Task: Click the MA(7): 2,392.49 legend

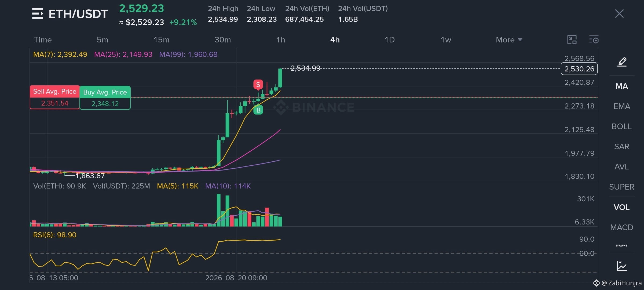Action: point(60,55)
